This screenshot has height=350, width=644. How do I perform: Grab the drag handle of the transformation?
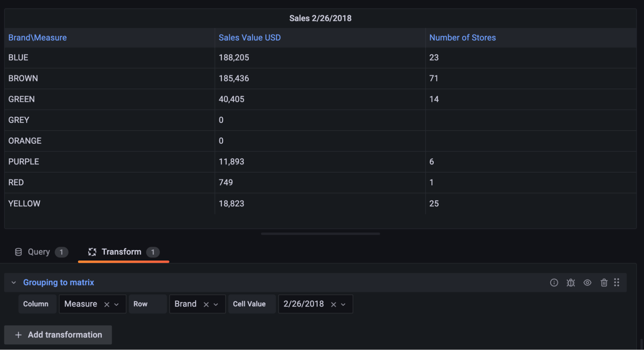click(617, 282)
